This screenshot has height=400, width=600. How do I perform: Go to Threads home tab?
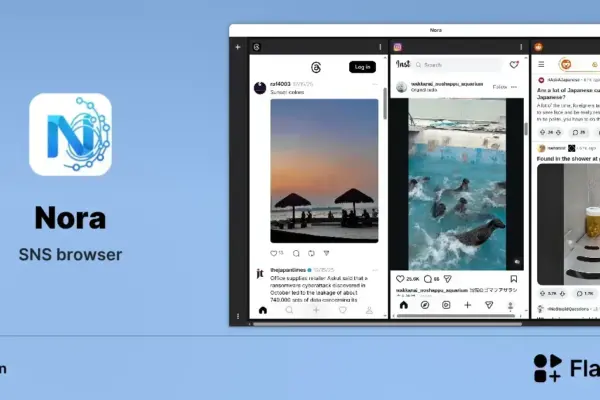263,310
